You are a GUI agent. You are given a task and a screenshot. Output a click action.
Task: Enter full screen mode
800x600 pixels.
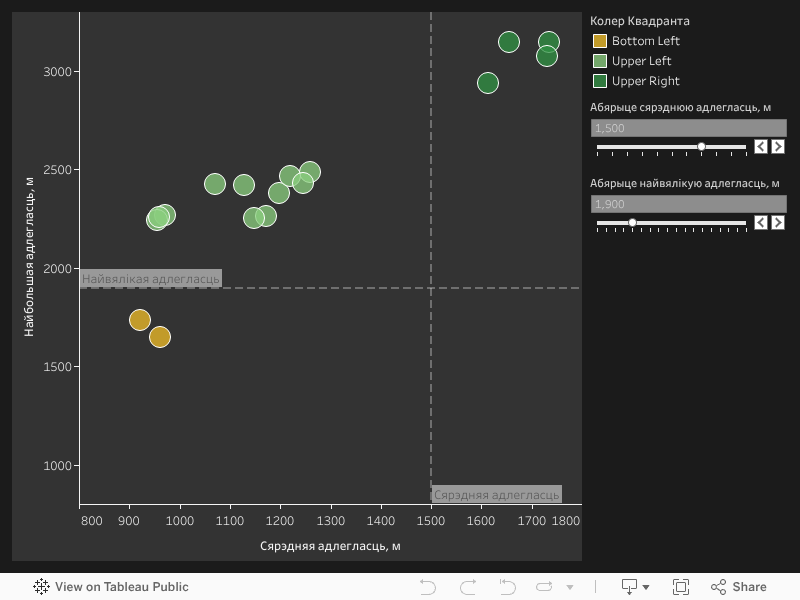tap(681, 587)
